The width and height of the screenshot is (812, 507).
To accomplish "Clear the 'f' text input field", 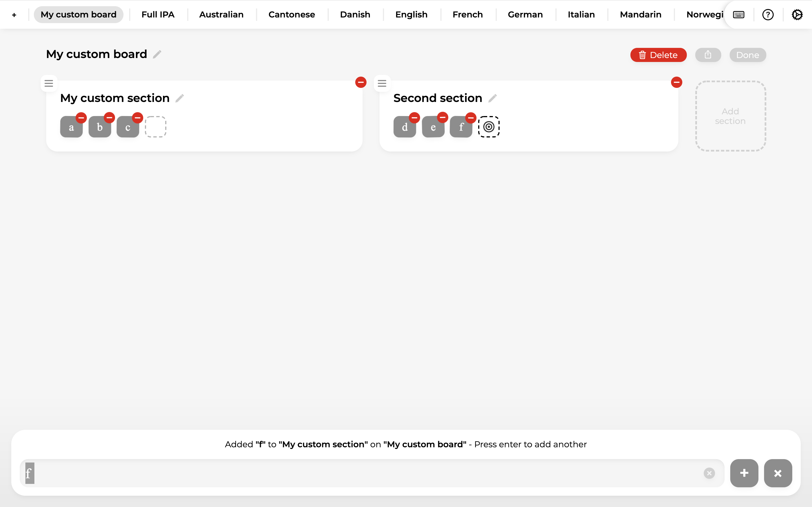I will (709, 473).
